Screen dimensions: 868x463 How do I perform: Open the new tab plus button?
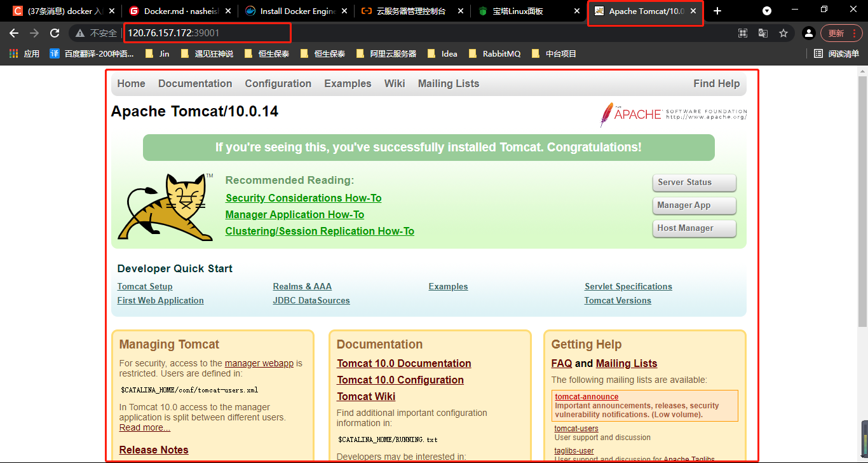coord(717,11)
